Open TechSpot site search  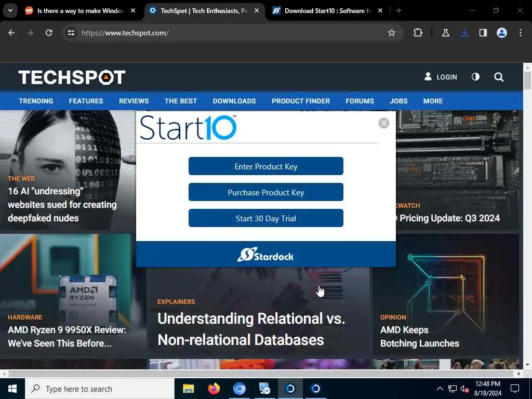point(499,77)
